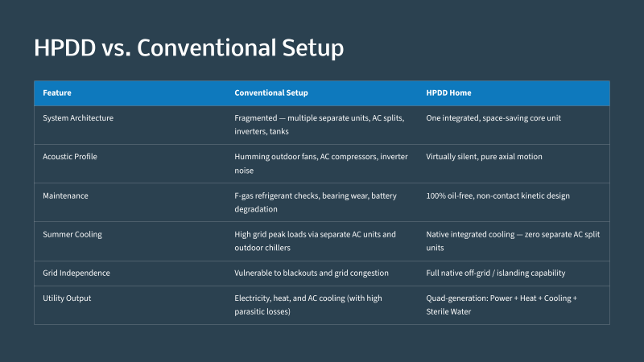Select the Humming outdoor fans cell

coord(321,163)
